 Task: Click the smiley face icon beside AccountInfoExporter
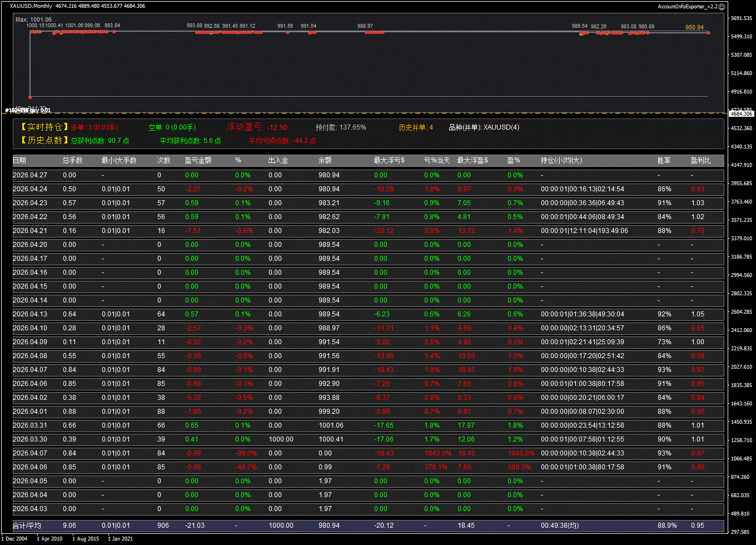(722, 6)
